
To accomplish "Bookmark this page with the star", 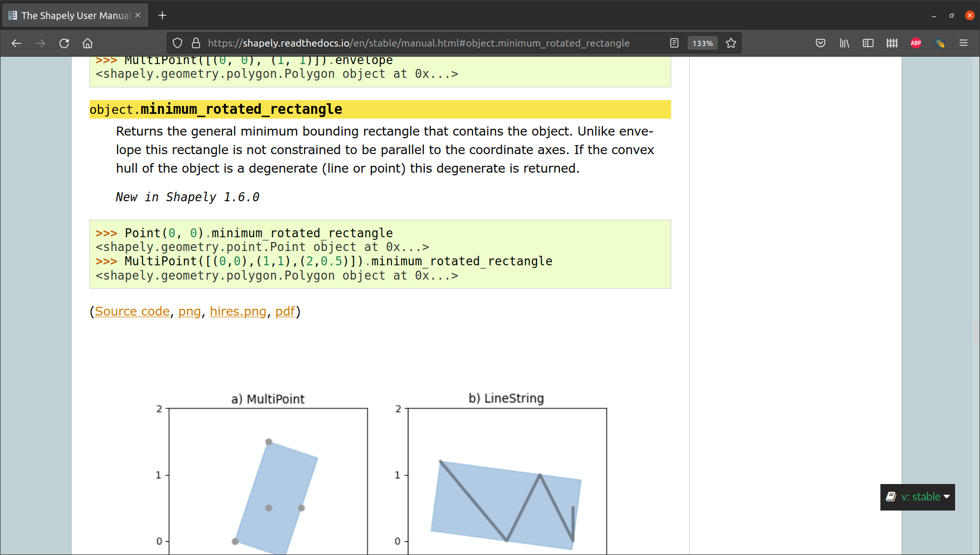I will [731, 43].
